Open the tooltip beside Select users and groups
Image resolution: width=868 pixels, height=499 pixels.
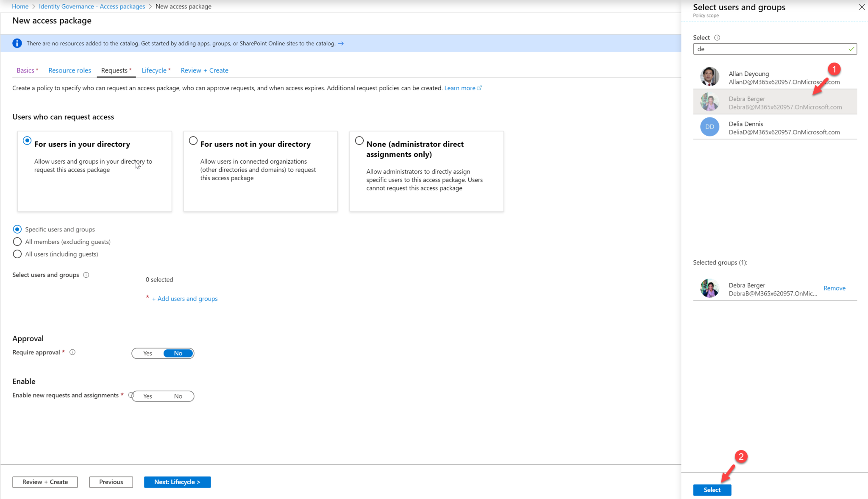point(86,275)
